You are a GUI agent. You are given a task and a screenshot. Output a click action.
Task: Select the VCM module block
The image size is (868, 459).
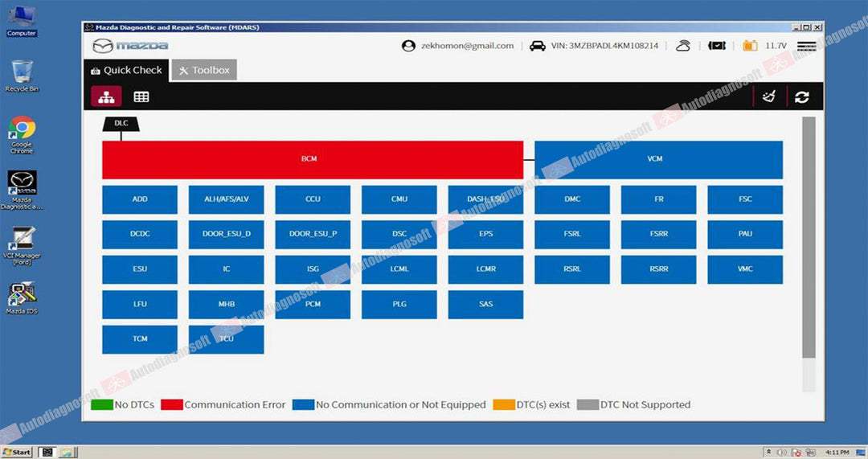coord(659,159)
